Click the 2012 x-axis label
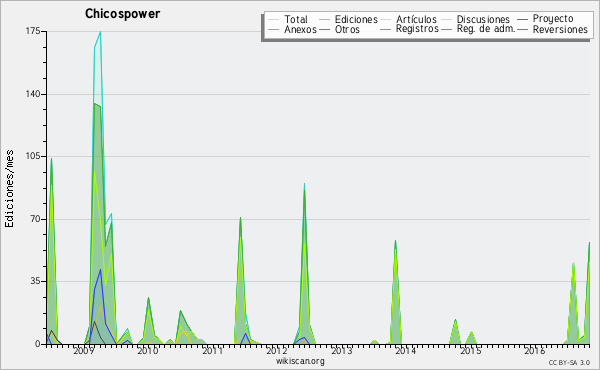 coord(277,351)
